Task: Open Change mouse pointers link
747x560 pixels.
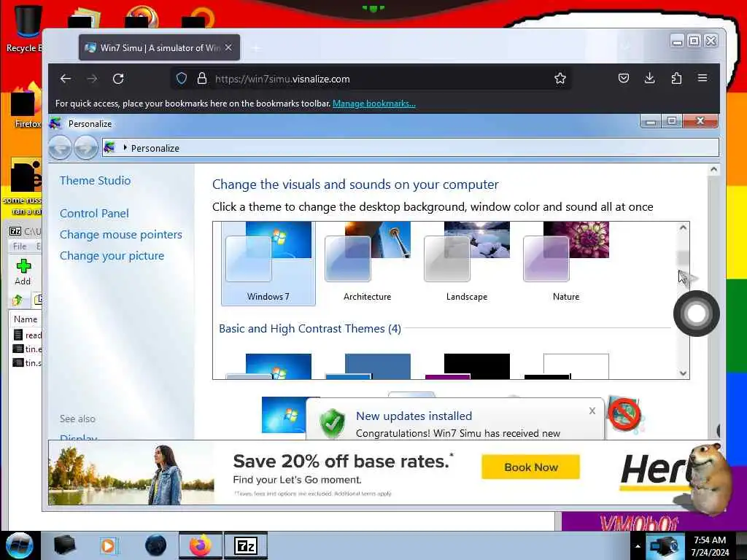Action: point(121,234)
